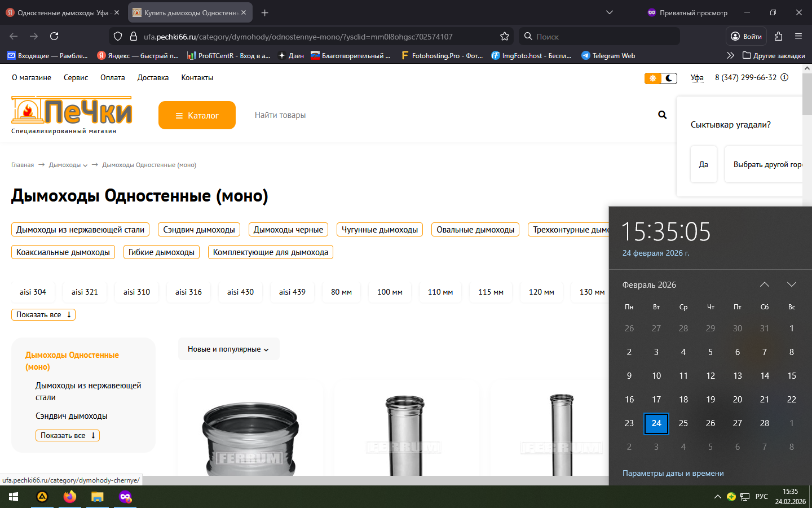Show the tracking protection shield info
Viewport: 812px width, 508px height.
[118, 36]
